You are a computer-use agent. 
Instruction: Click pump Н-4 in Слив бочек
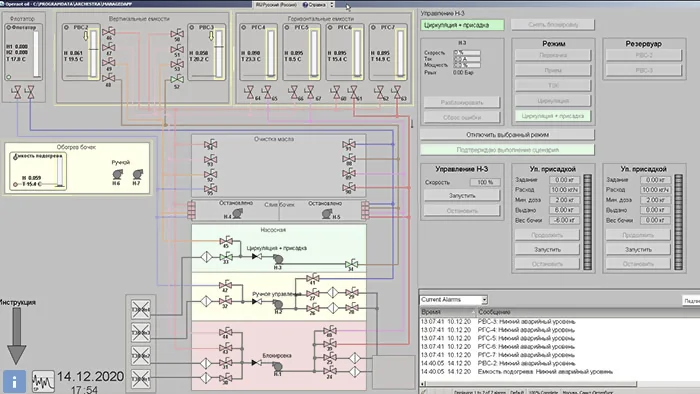tap(237, 214)
